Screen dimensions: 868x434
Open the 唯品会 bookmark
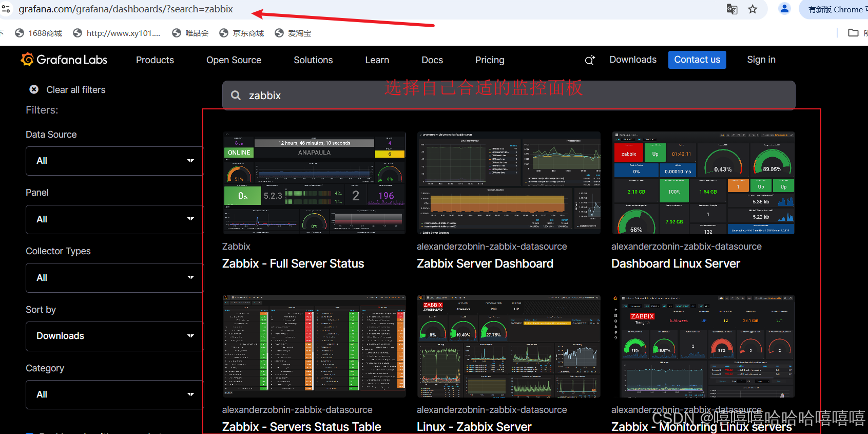click(190, 33)
